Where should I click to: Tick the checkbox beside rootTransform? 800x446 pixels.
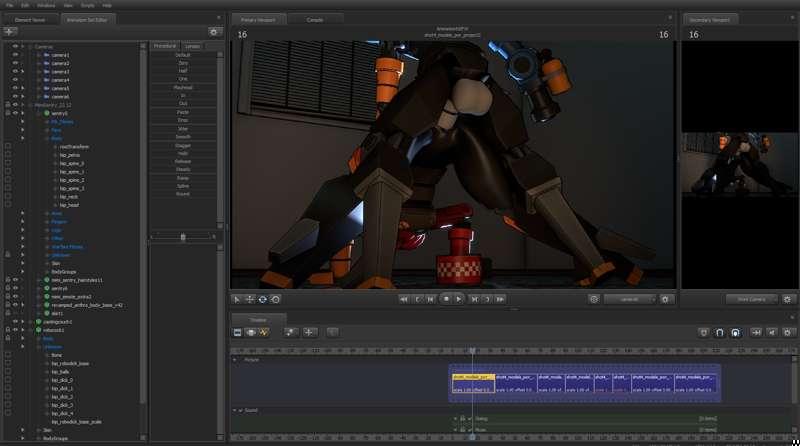(x=8, y=146)
